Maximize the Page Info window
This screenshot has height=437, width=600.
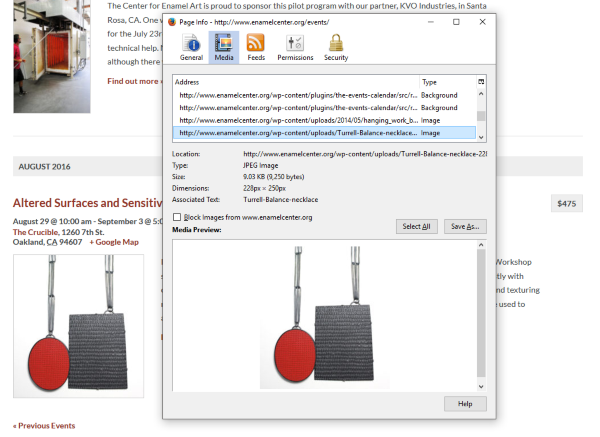point(456,21)
